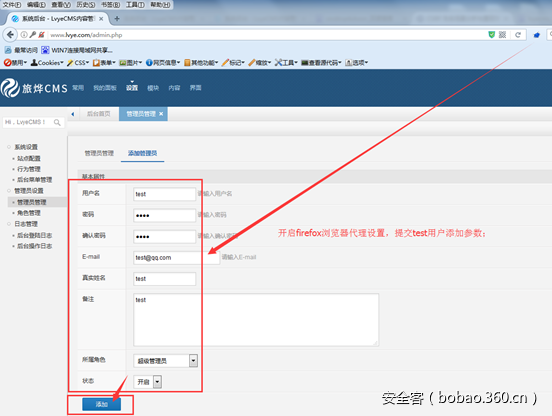552x416 pixels.
Task: Switch to the 后台首页 page tab
Action: click(x=99, y=114)
